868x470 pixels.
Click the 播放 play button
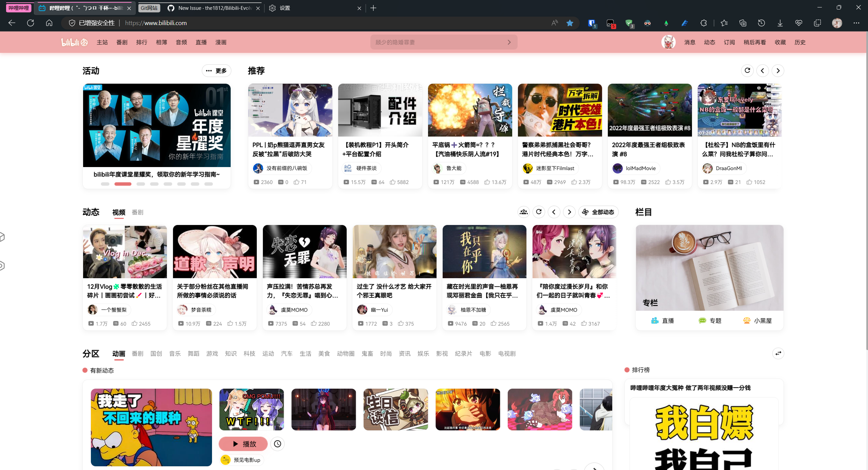[243, 444]
